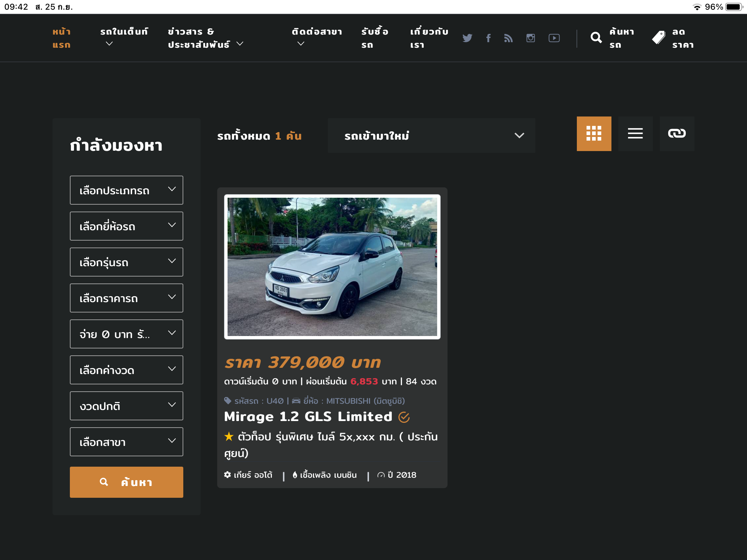Click the magnifier search car icon
The width and height of the screenshot is (747, 560).
[596, 37]
